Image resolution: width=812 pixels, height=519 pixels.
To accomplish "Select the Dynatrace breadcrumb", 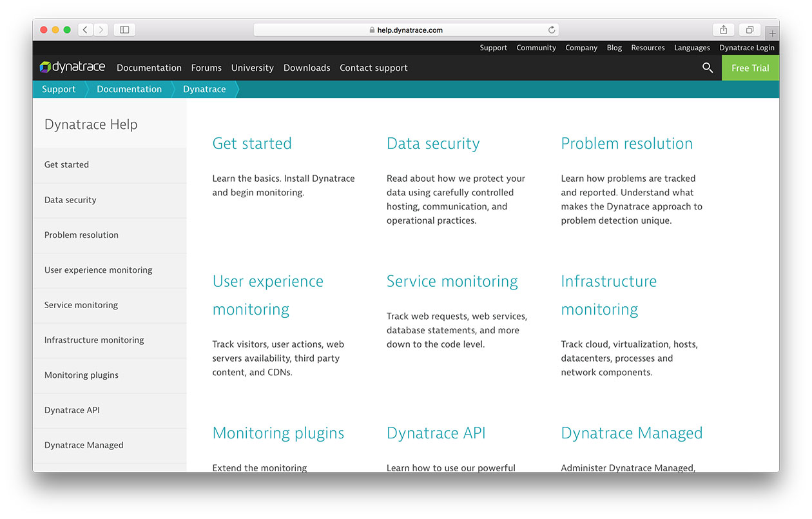I will point(204,89).
